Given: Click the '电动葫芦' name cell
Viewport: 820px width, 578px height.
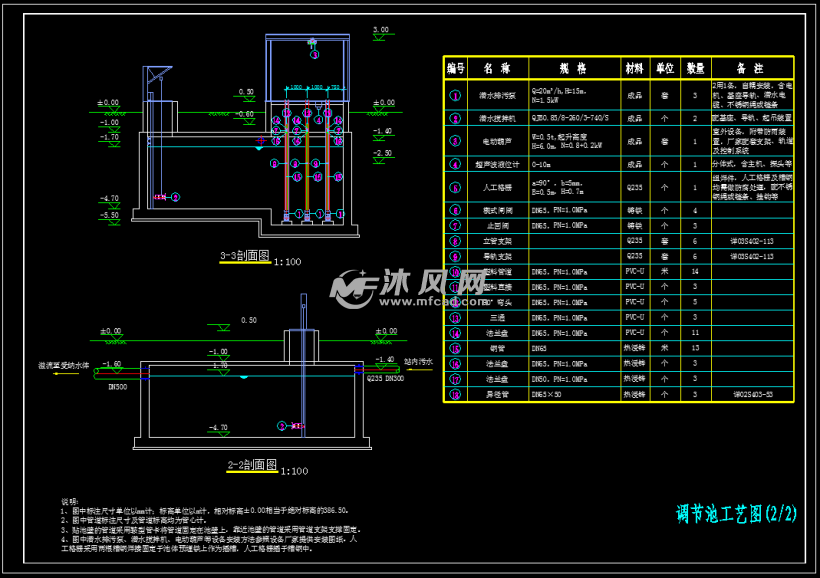Looking at the screenshot, I should point(497,142).
